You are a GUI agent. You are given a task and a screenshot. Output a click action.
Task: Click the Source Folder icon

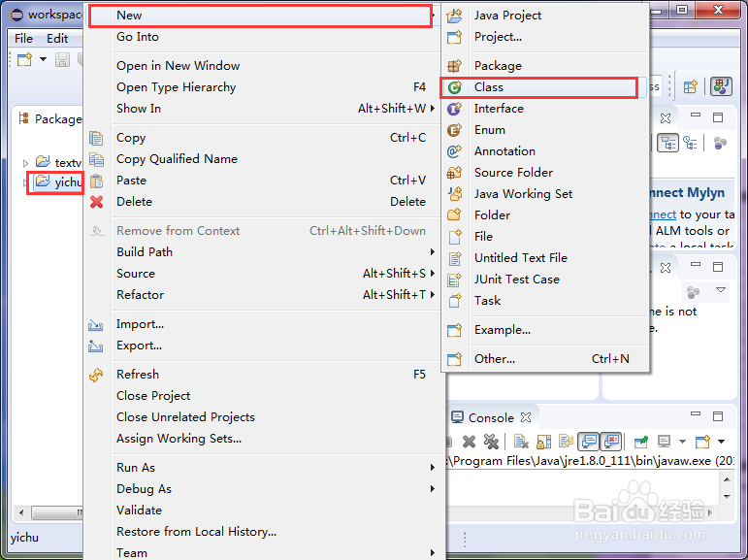click(x=454, y=173)
